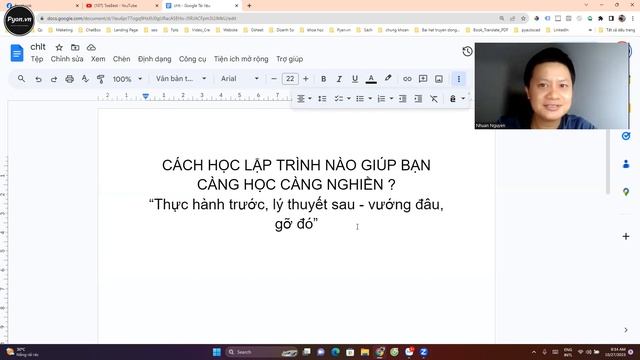
Task: Get add-ons with the plus icon
Action: (x=626, y=236)
